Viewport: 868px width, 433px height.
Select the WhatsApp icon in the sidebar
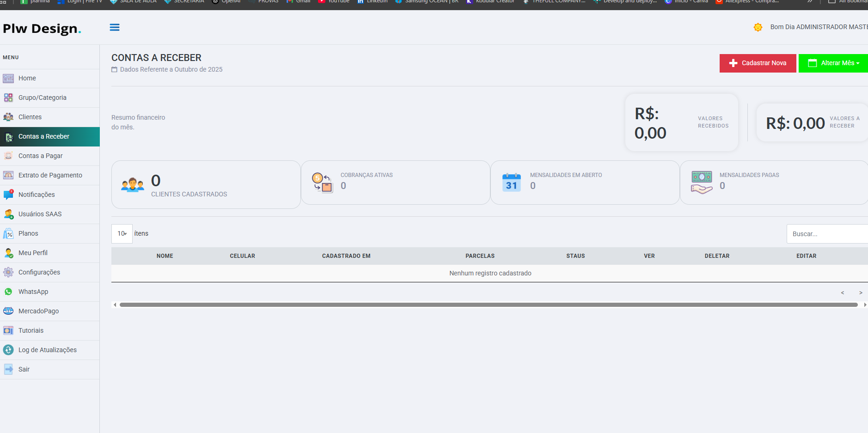pos(8,292)
